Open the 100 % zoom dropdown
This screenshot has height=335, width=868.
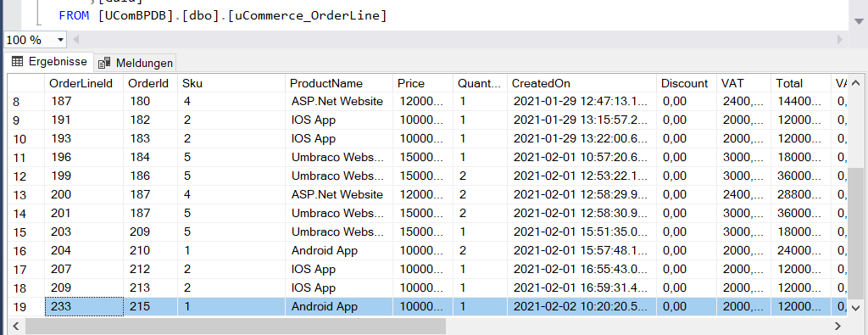pos(60,40)
